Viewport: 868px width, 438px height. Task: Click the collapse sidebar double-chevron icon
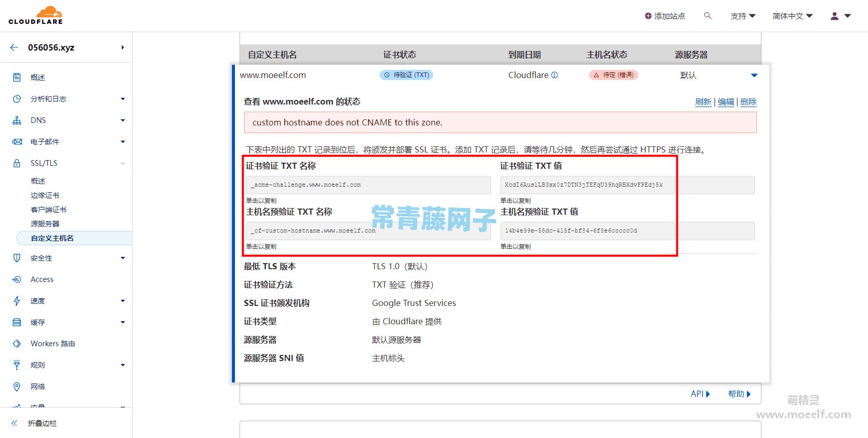[x=14, y=423]
